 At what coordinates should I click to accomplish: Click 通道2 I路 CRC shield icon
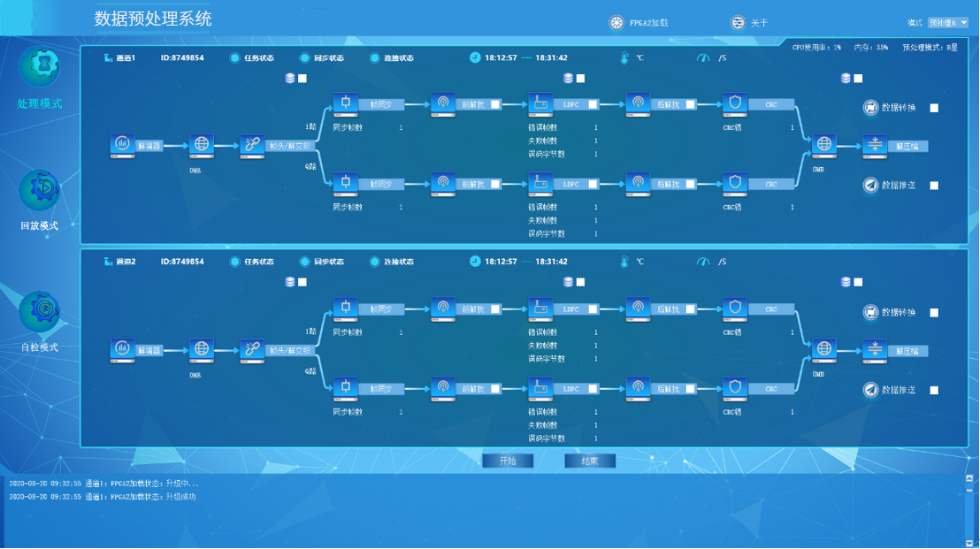(734, 309)
